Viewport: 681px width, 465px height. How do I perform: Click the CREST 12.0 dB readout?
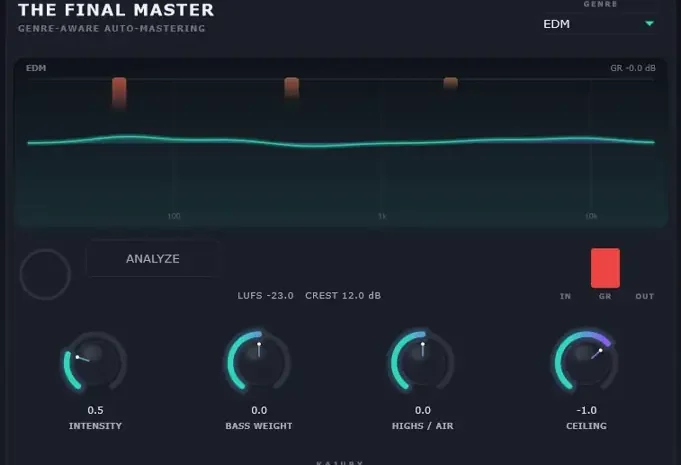point(343,296)
